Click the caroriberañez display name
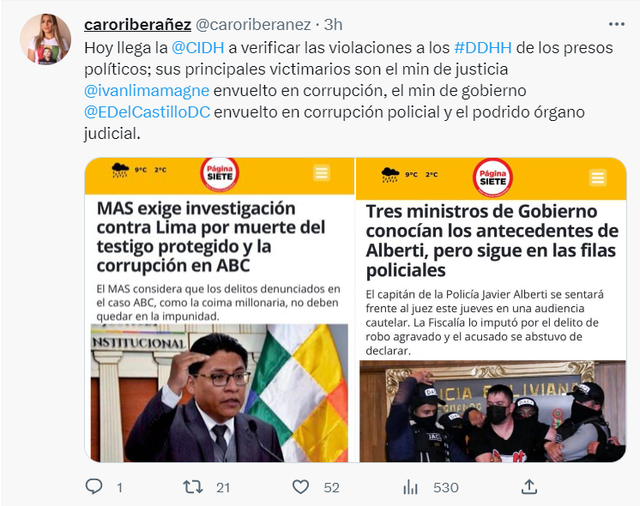Image resolution: width=640 pixels, height=506 pixels. pos(138,25)
